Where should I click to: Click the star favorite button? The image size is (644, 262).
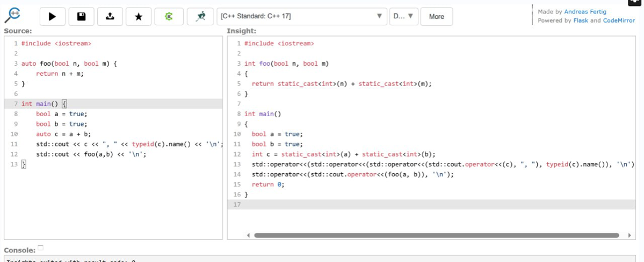[139, 17]
